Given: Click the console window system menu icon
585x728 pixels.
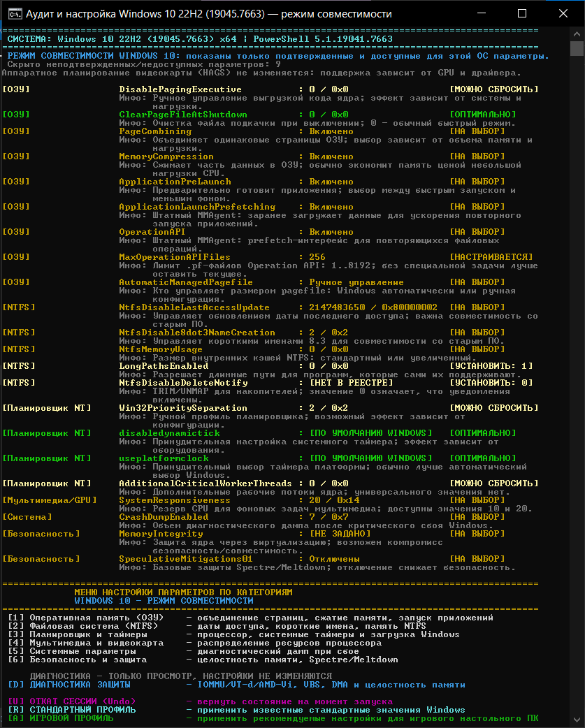Looking at the screenshot, I should click(15, 13).
